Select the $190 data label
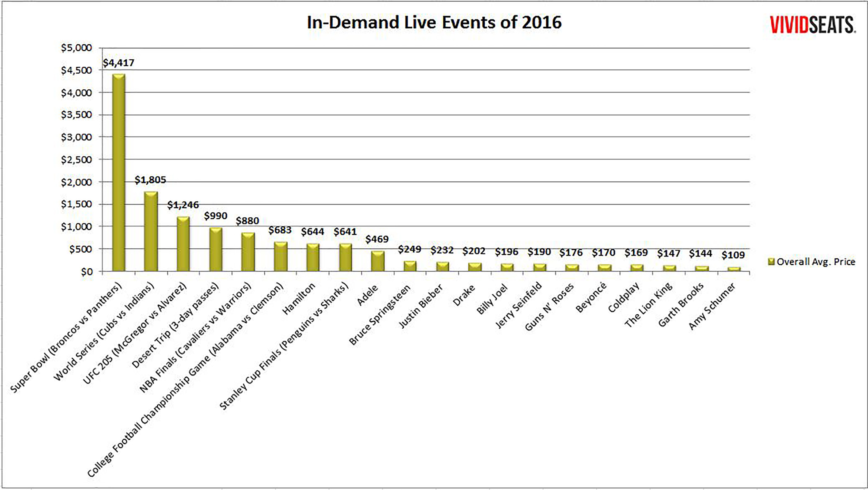Viewport: 868px width, 490px height. coord(539,252)
